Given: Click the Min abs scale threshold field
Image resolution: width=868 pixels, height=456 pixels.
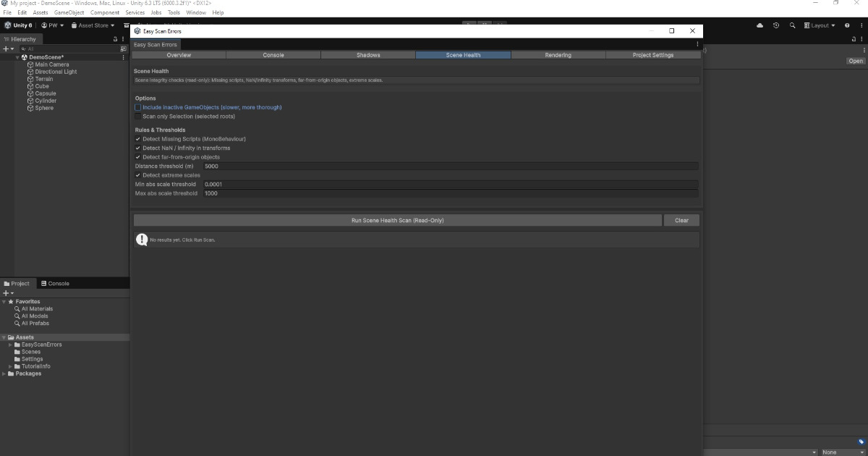Looking at the screenshot, I should (451, 185).
